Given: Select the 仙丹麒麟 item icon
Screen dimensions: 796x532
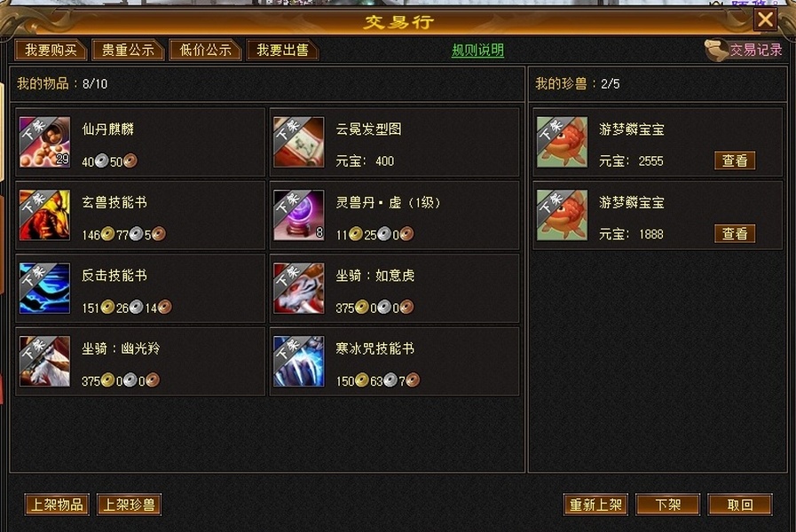Looking at the screenshot, I should pyautogui.click(x=44, y=142).
